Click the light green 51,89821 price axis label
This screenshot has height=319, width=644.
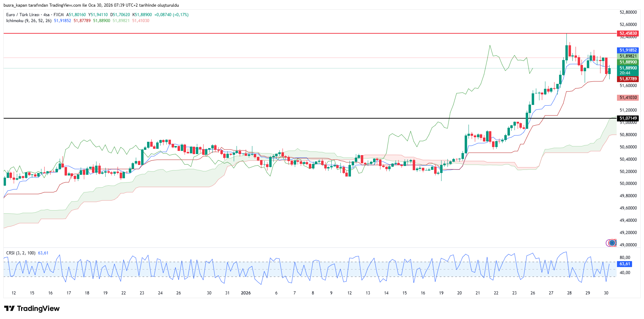tap(628, 56)
